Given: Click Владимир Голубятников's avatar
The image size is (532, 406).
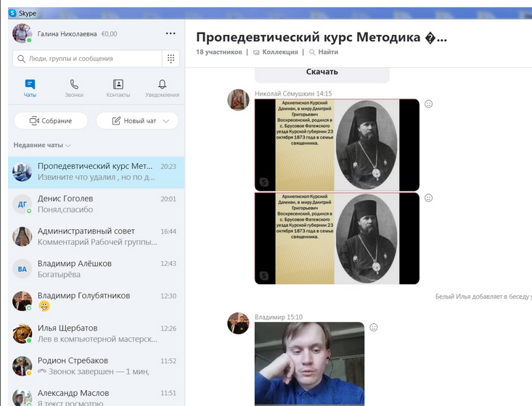Looking at the screenshot, I should click(22, 301).
